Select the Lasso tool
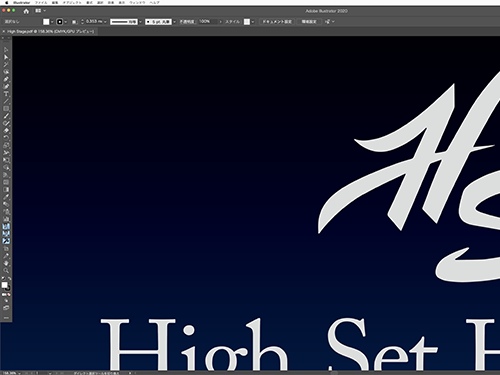Screen dimensions: 500x375 [6, 72]
